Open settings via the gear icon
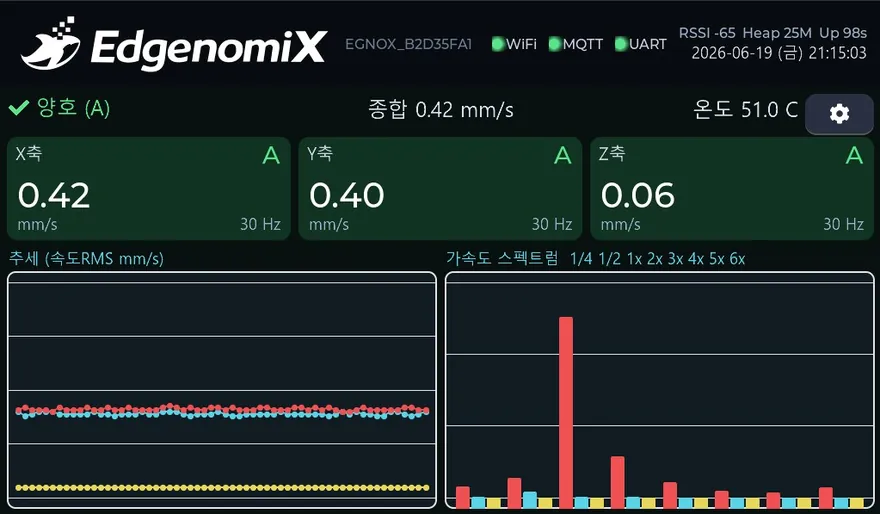The height and width of the screenshot is (514, 880). click(839, 114)
